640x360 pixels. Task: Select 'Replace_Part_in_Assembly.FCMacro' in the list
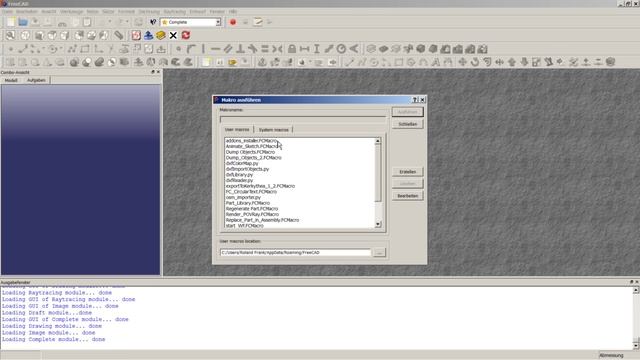click(x=262, y=220)
